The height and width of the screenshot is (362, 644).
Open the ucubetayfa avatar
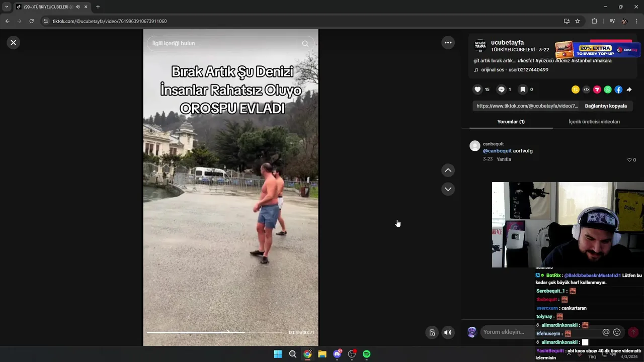coord(480,46)
